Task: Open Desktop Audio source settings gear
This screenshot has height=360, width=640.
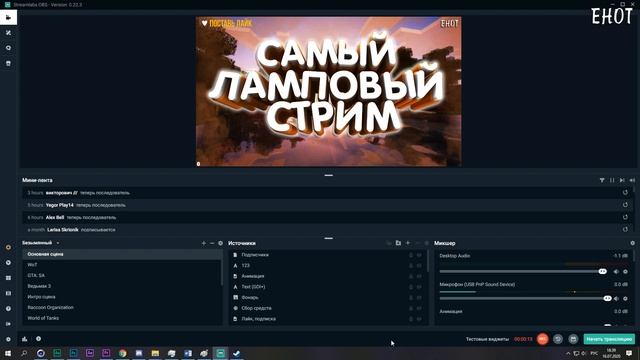Action: point(625,271)
